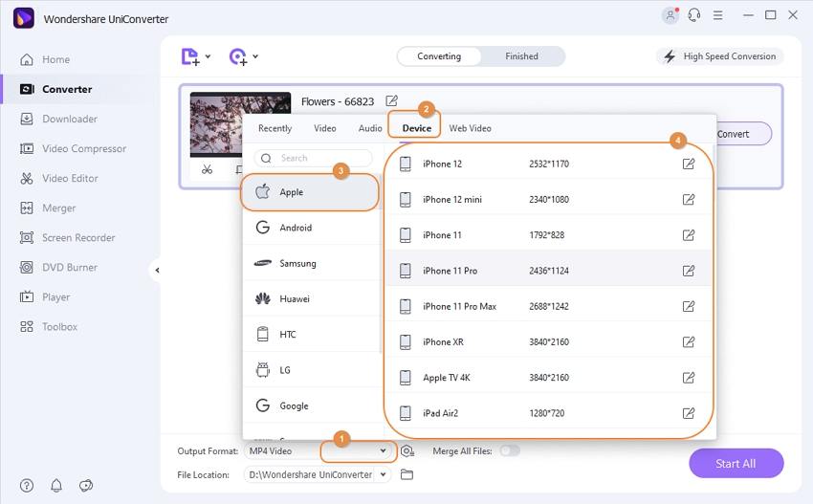Image resolution: width=813 pixels, height=504 pixels.
Task: Edit Apple TV 4K preset settings
Action: [x=688, y=378]
